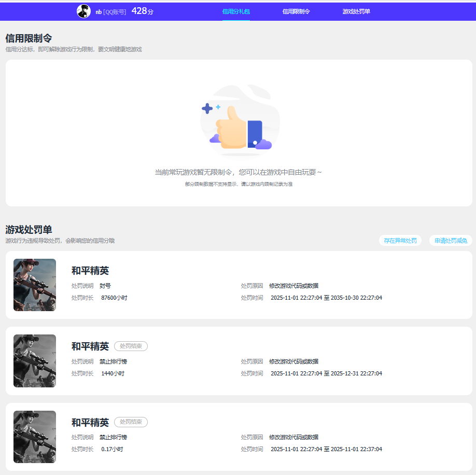Click the date range ending 2035-10-30 22:27:04
476x475 pixels.
tap(326, 298)
